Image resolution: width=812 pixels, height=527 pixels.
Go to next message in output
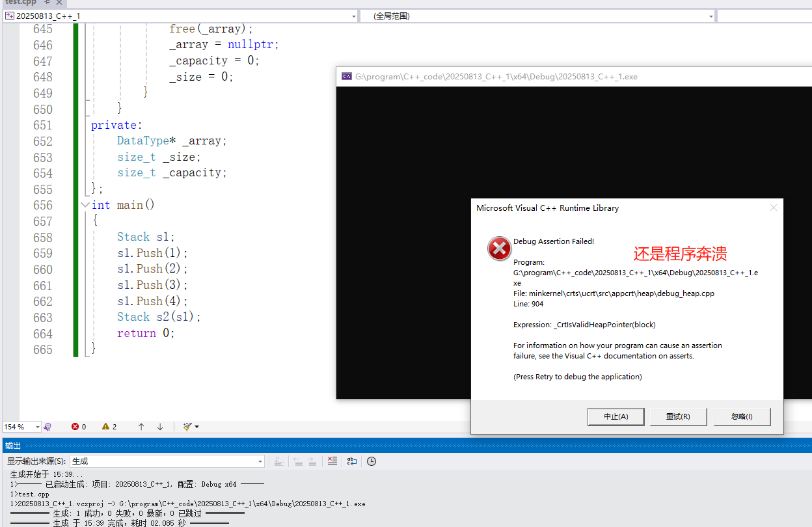[x=312, y=461]
